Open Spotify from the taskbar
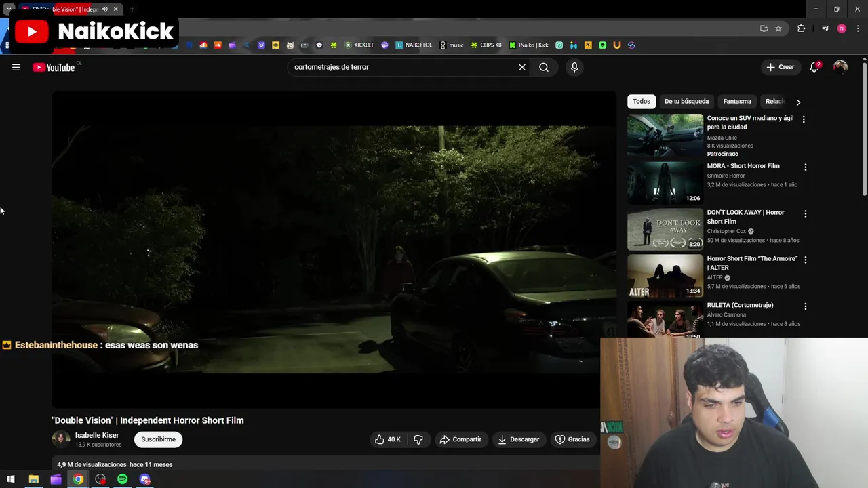Image resolution: width=868 pixels, height=488 pixels. click(122, 479)
